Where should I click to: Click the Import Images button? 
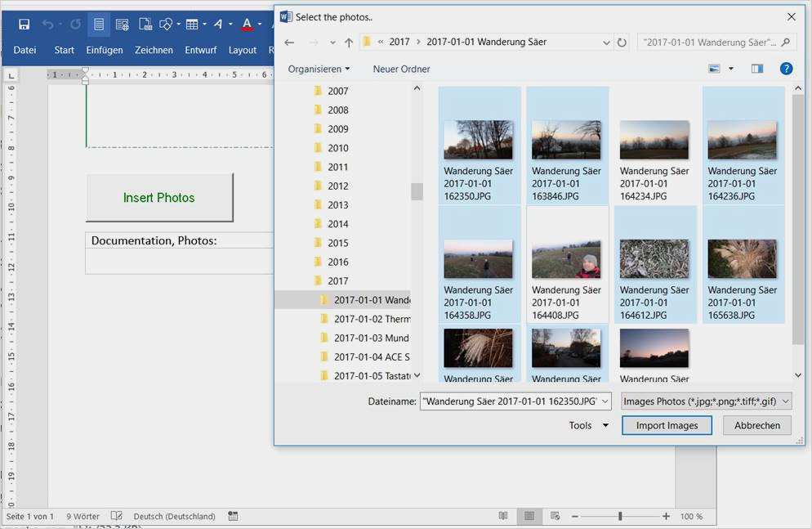click(667, 425)
